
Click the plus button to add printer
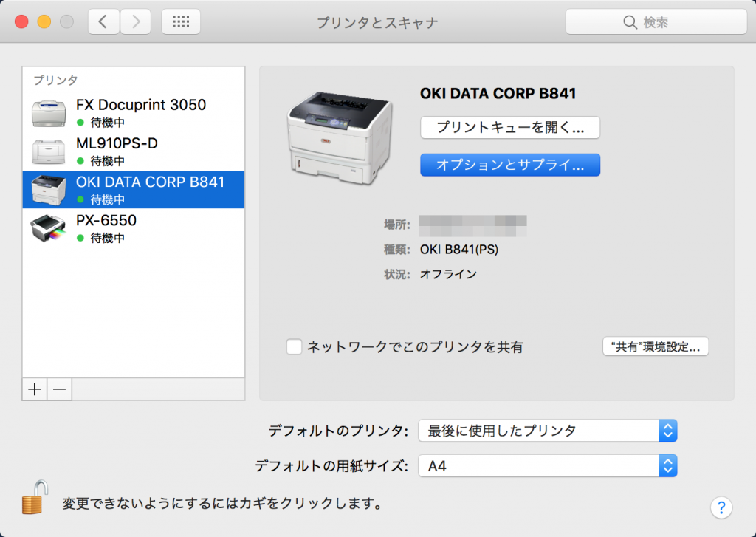(35, 389)
